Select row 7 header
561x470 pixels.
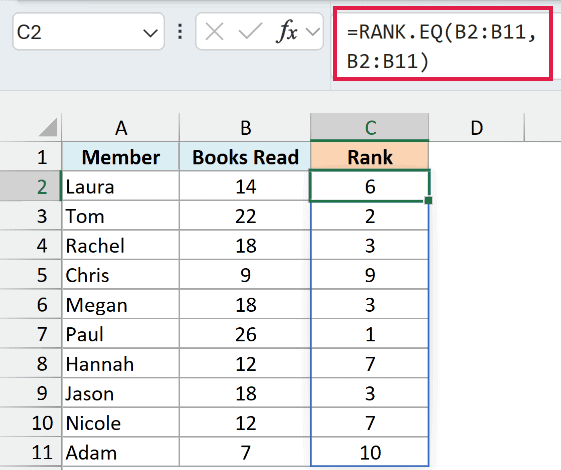31,334
